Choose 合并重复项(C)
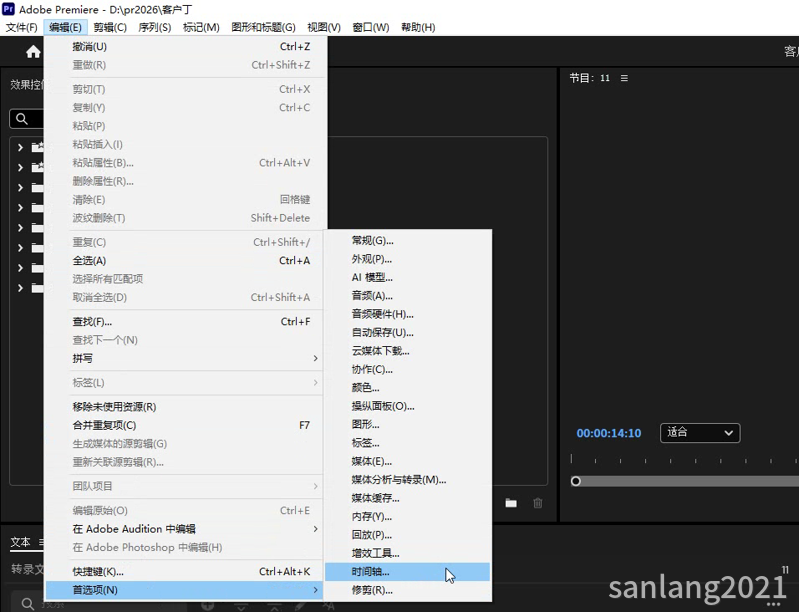 click(185, 425)
